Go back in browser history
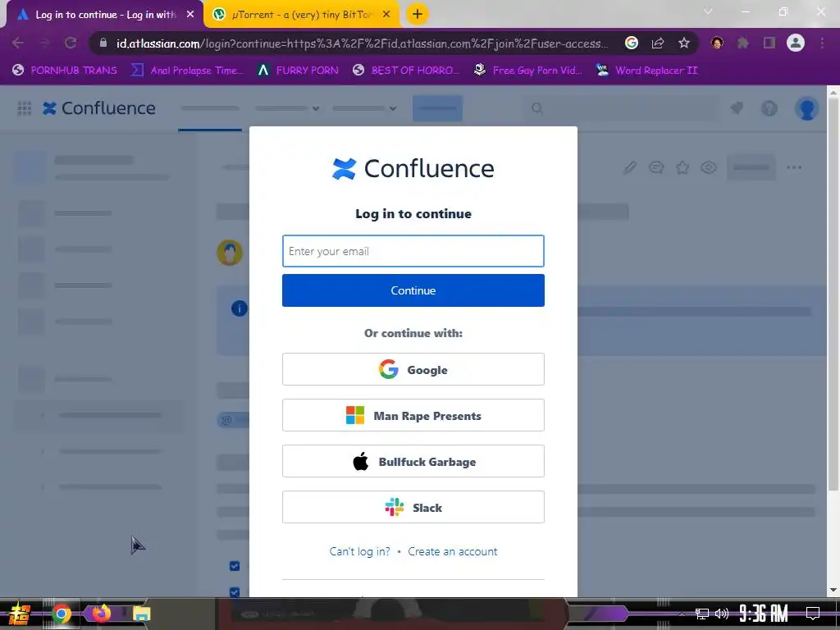The image size is (840, 630). coord(18,43)
